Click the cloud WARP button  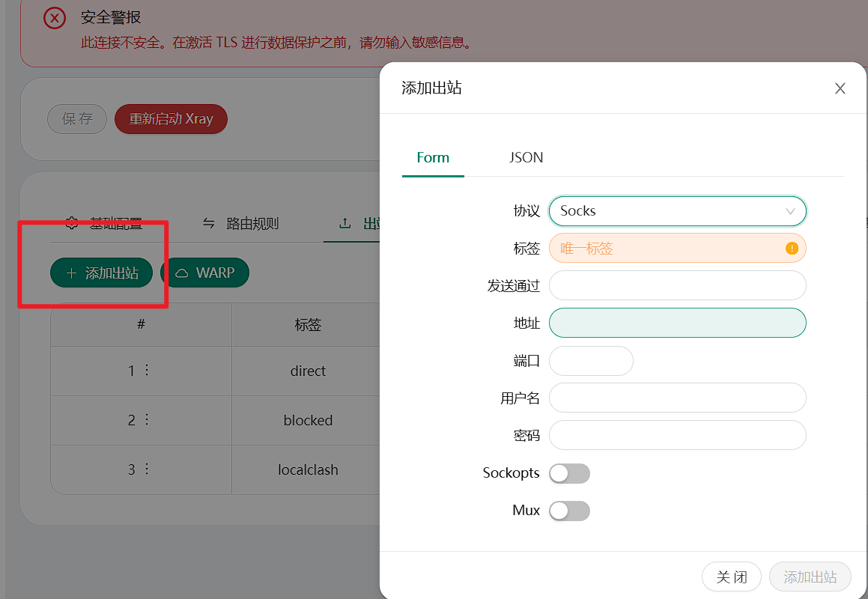coord(204,273)
